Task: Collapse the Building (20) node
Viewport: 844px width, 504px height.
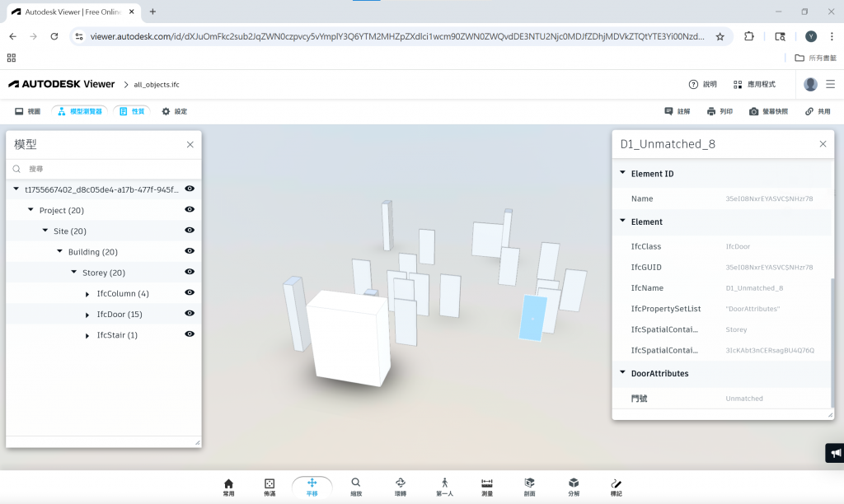Action: pos(59,251)
